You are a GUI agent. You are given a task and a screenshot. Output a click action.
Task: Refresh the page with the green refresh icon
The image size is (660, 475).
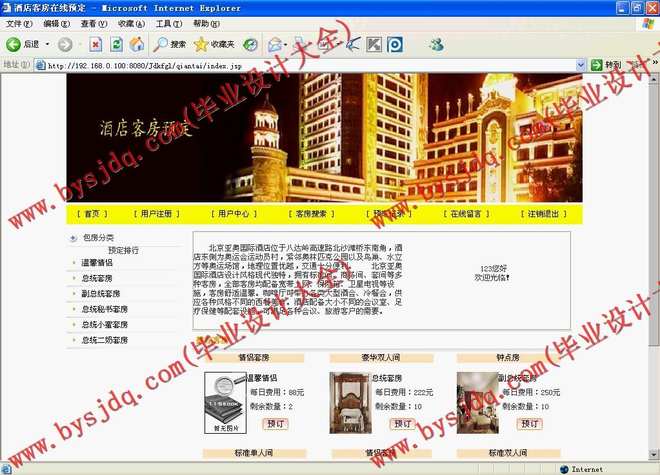(117, 44)
